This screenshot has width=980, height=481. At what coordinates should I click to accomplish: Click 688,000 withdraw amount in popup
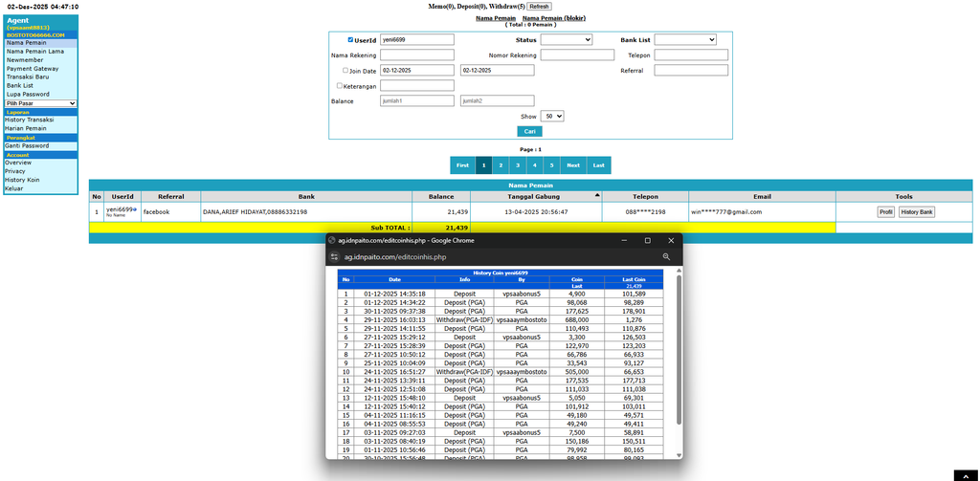pyautogui.click(x=576, y=319)
